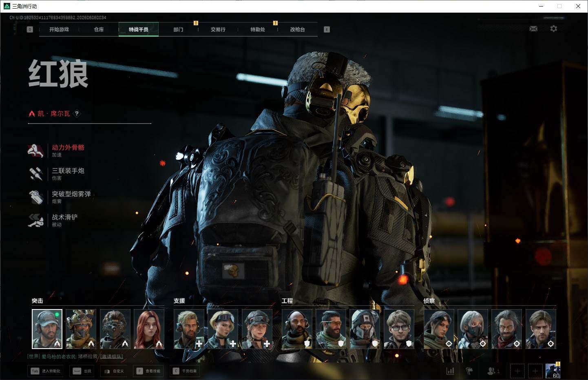
Task: Select the 特战干员 tab
Action: [x=139, y=29]
